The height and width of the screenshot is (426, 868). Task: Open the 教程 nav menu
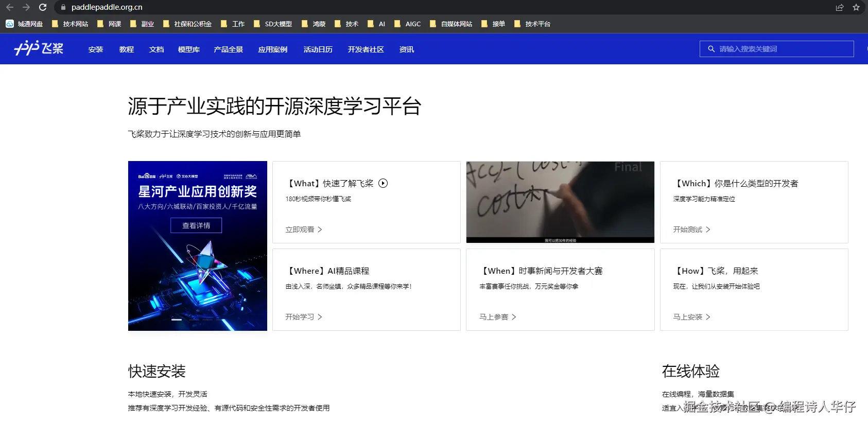coord(127,49)
